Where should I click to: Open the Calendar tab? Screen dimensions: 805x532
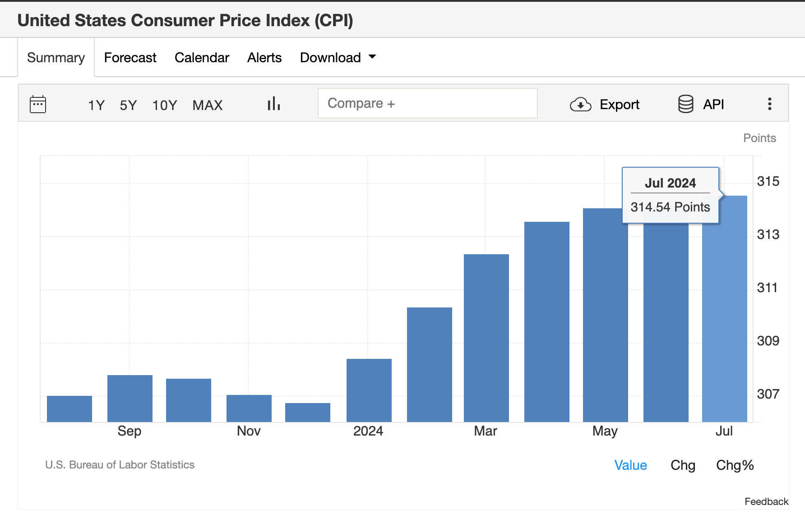tap(202, 58)
